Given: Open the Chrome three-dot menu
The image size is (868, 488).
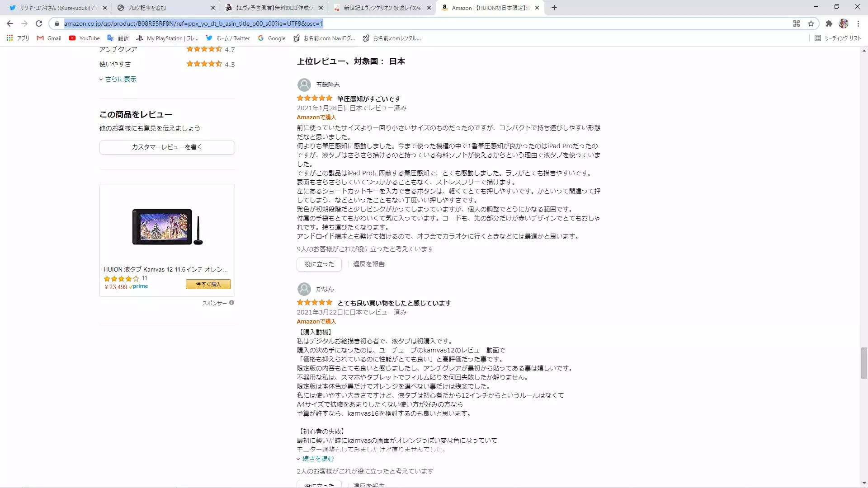Looking at the screenshot, I should pos(858,23).
